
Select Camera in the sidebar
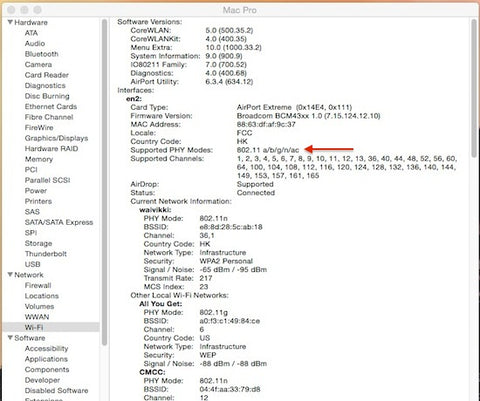click(x=38, y=65)
